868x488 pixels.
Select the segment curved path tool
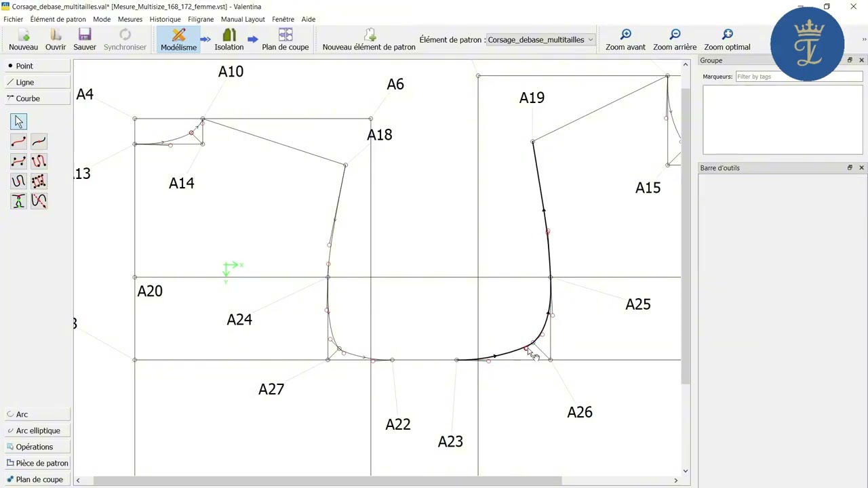click(18, 181)
